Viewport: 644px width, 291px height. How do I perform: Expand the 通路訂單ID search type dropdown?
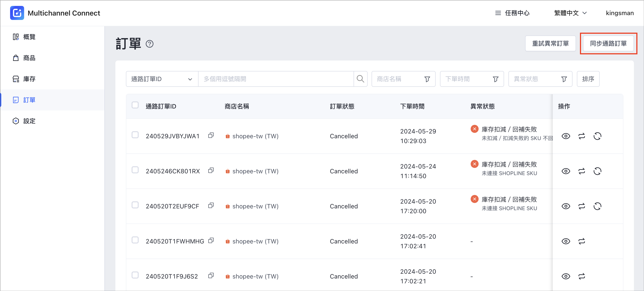(162, 79)
